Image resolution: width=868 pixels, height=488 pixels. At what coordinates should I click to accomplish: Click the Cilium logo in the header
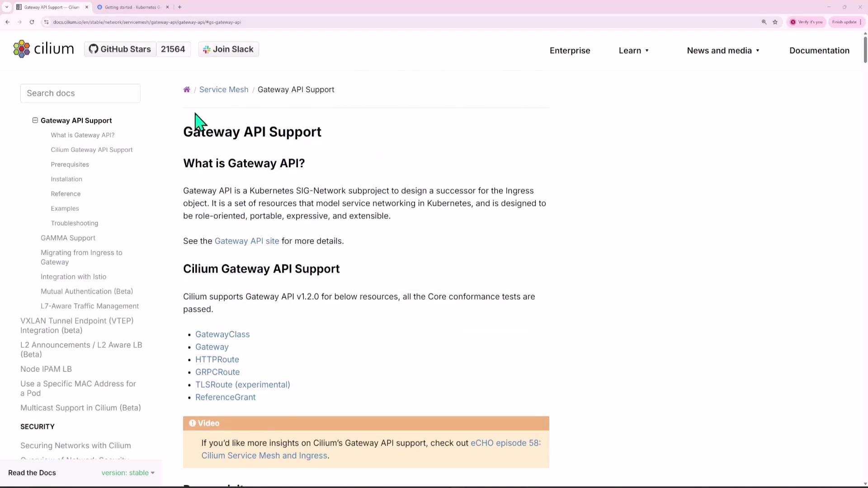(x=43, y=49)
